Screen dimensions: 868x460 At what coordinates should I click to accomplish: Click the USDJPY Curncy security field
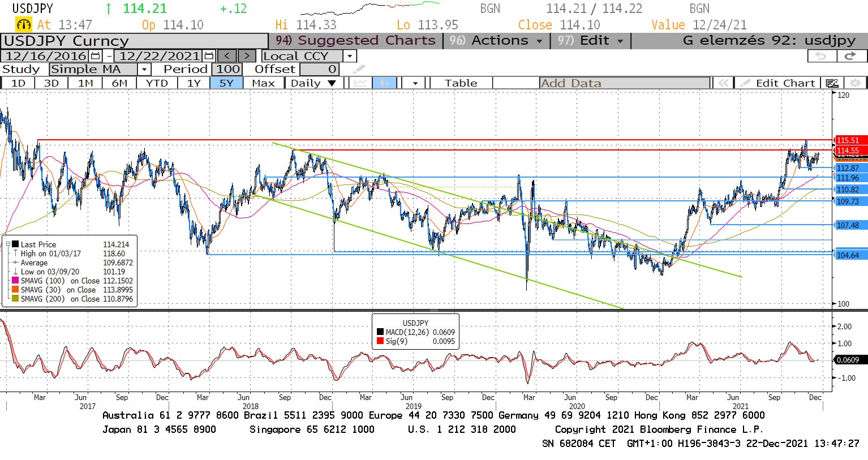pyautogui.click(x=134, y=41)
